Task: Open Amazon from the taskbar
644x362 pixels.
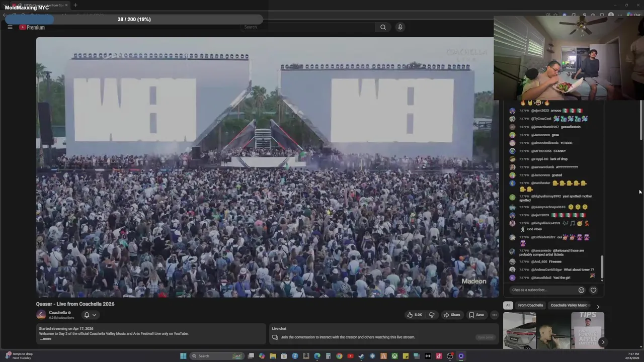Action: click(306, 356)
